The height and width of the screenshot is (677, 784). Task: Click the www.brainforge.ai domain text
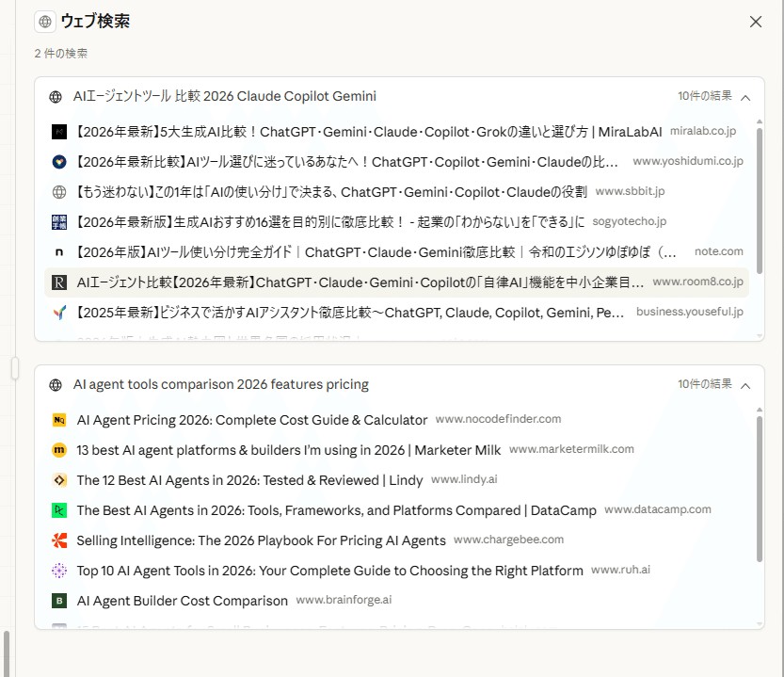[344, 600]
